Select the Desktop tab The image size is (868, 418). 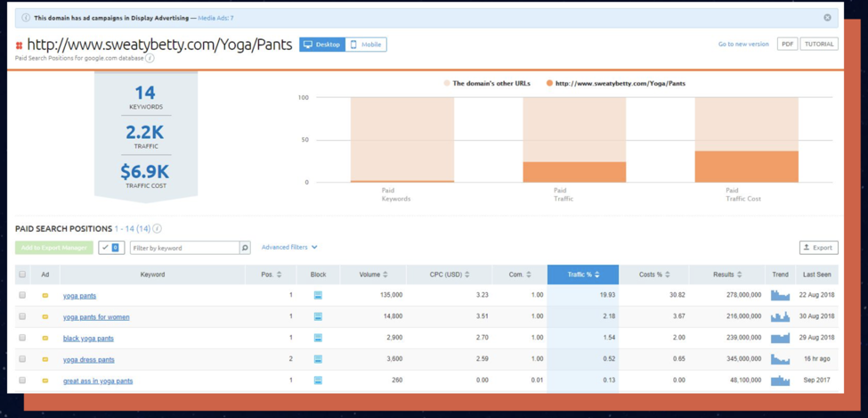point(321,45)
